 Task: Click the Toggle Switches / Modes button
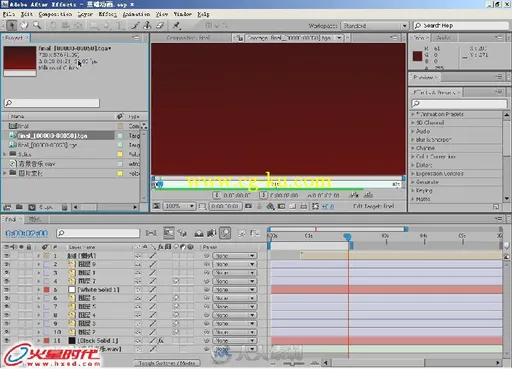[x=167, y=363]
